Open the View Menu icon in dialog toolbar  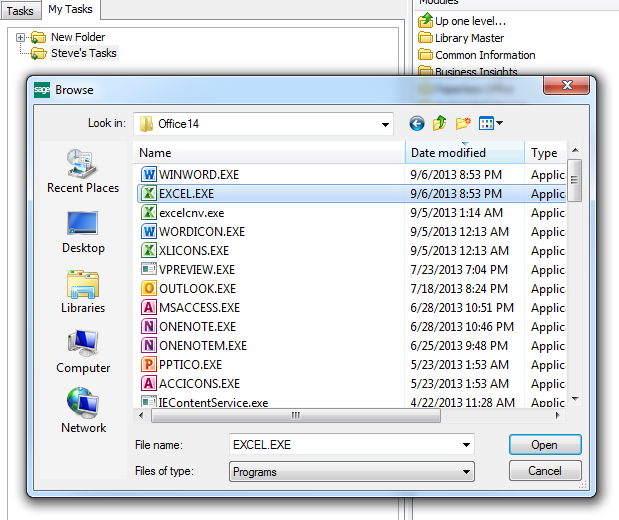490,123
